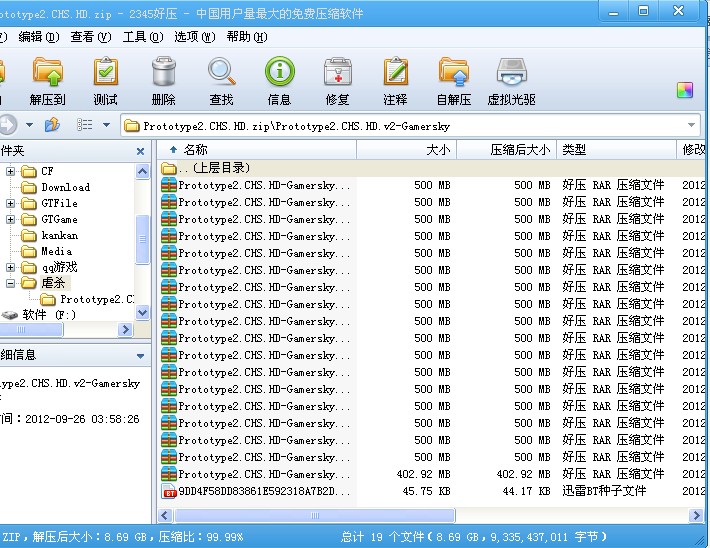This screenshot has height=548, width=710.
Task: Click folder tree horizontal scroll right arrow
Action: [x=125, y=329]
